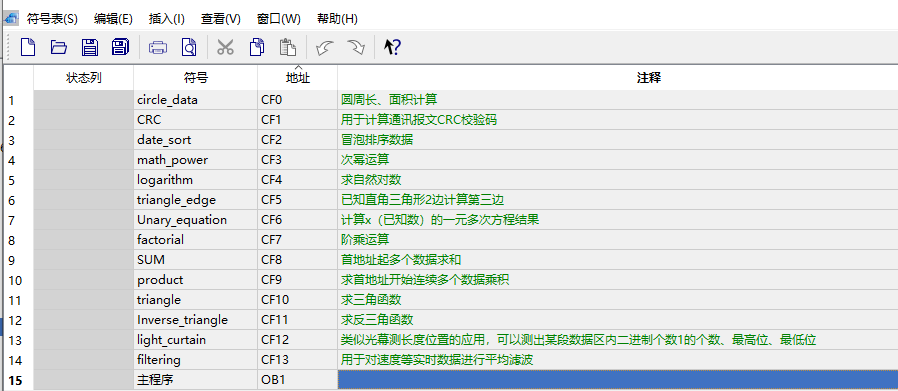Click the CF6 address cell
The image size is (898, 391).
(297, 220)
